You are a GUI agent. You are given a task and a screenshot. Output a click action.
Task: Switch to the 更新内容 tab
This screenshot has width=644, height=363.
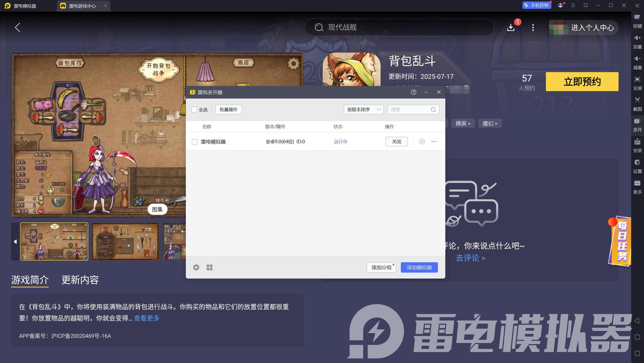pyautogui.click(x=80, y=280)
